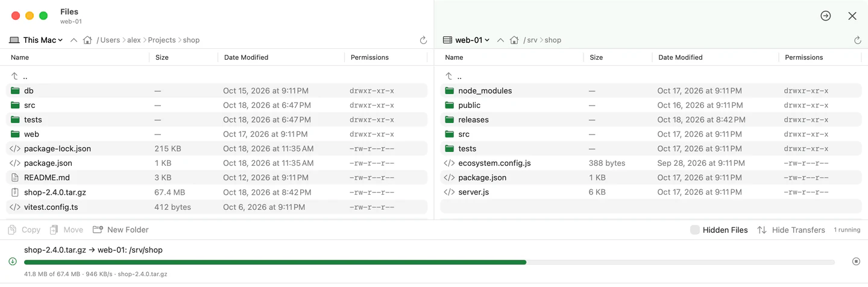This screenshot has width=868, height=287.
Task: Select the package-lock.json code file icon
Action: pyautogui.click(x=15, y=148)
